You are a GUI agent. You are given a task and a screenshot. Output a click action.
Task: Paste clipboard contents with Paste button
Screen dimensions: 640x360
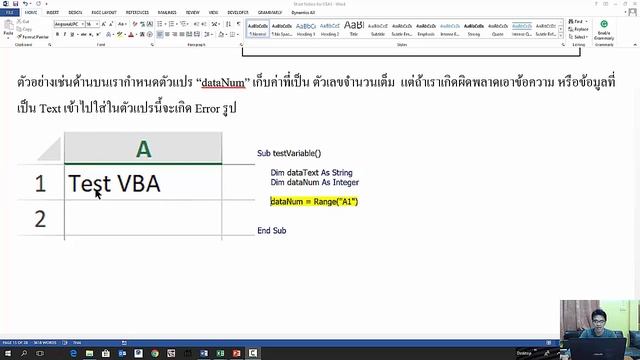pyautogui.click(x=8, y=29)
